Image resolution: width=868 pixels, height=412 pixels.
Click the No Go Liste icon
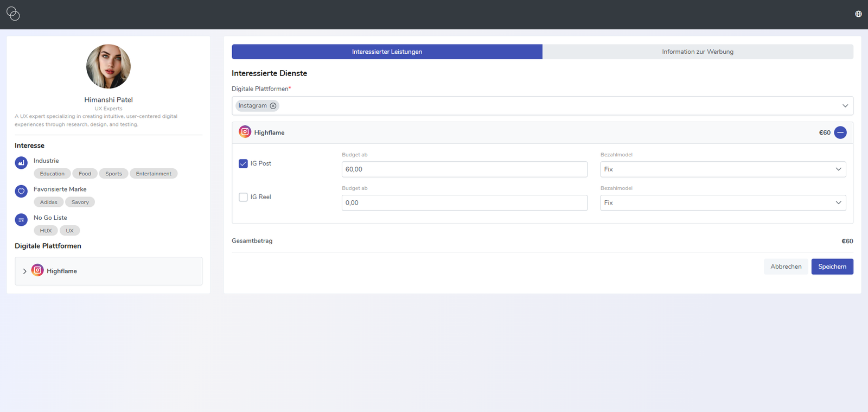[21, 220]
